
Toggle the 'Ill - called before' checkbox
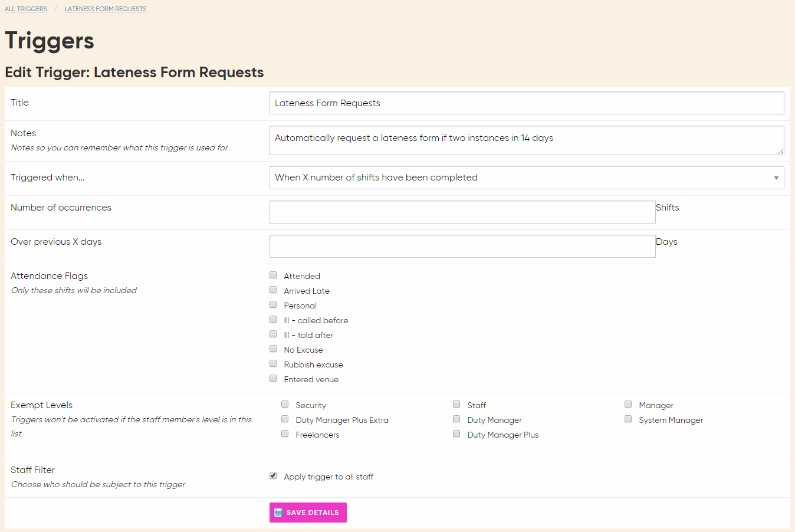click(x=273, y=320)
